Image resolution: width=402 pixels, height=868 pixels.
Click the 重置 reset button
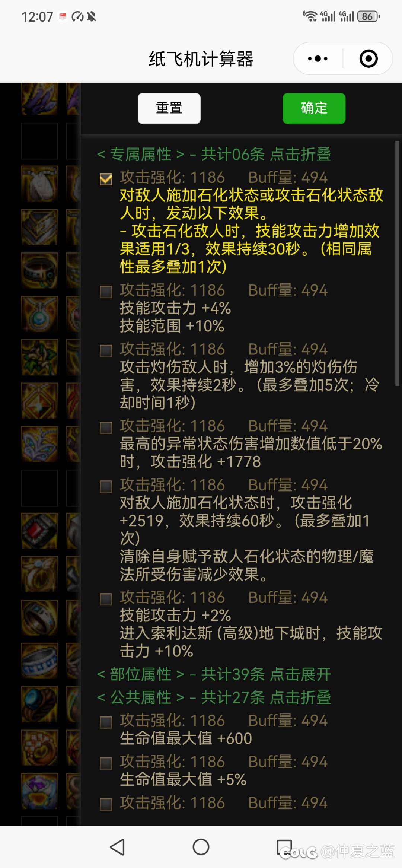point(169,108)
